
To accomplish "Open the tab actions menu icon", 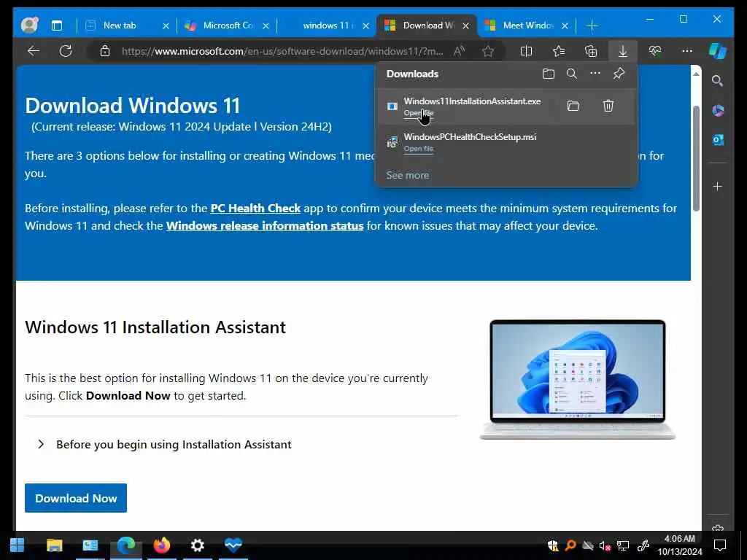I will (57, 26).
